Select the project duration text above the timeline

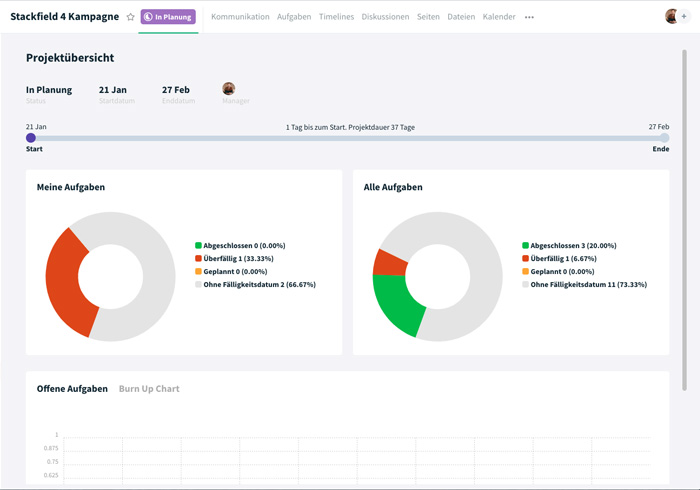click(x=350, y=127)
